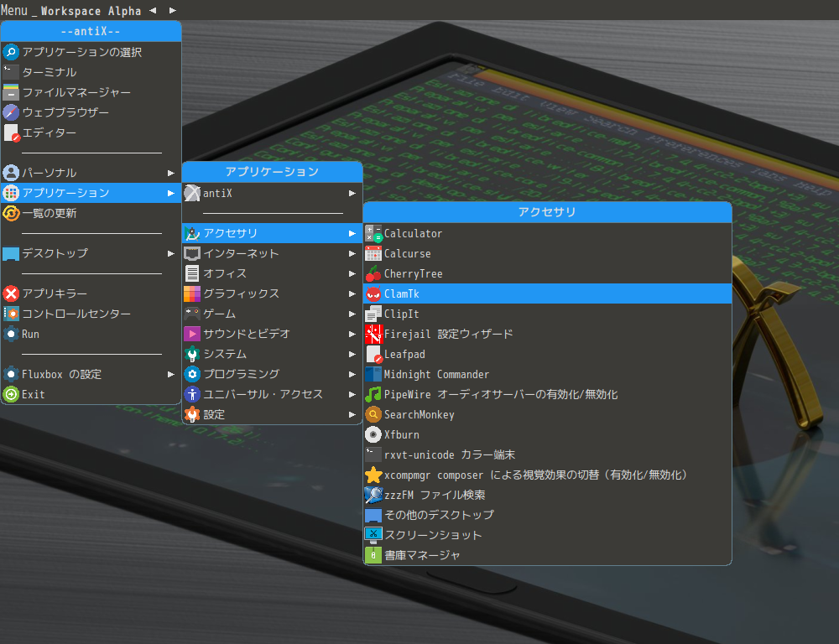Expand the インターネット submenu arrow
Screen dimensions: 839x644
click(x=352, y=253)
